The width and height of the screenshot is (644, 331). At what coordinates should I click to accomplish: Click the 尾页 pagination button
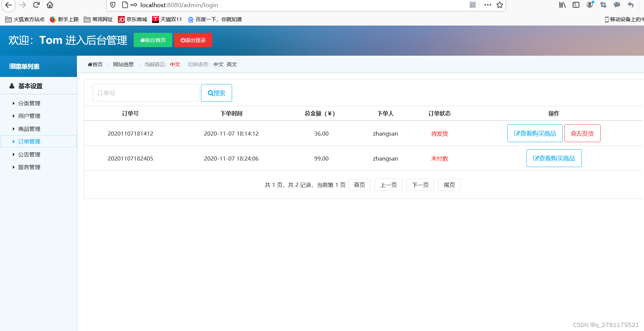[450, 185]
